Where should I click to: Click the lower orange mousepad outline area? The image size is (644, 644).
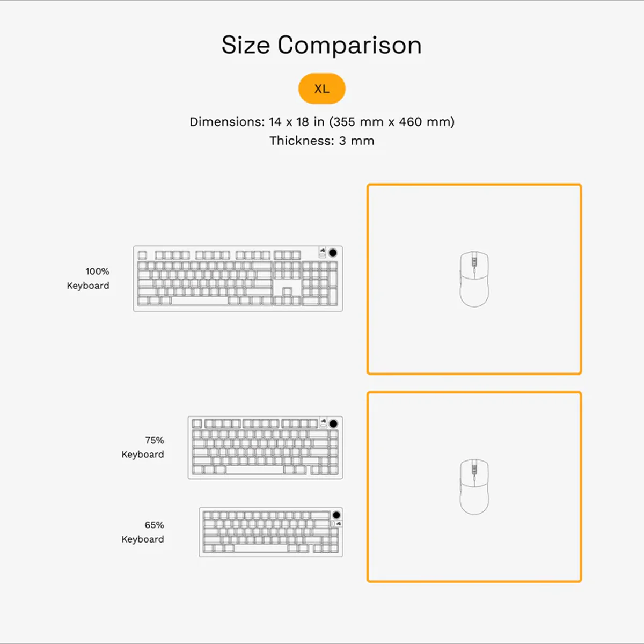474,487
